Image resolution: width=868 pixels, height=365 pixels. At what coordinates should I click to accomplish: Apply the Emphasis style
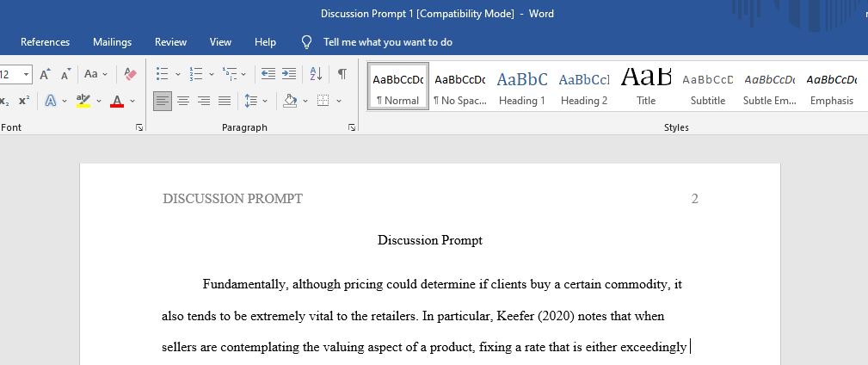pyautogui.click(x=832, y=86)
